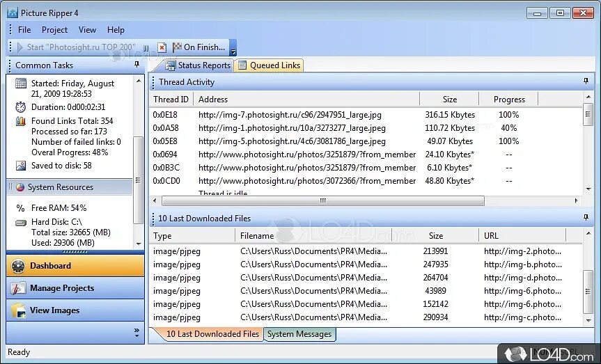Switch to the Queued Links tab

coord(269,65)
